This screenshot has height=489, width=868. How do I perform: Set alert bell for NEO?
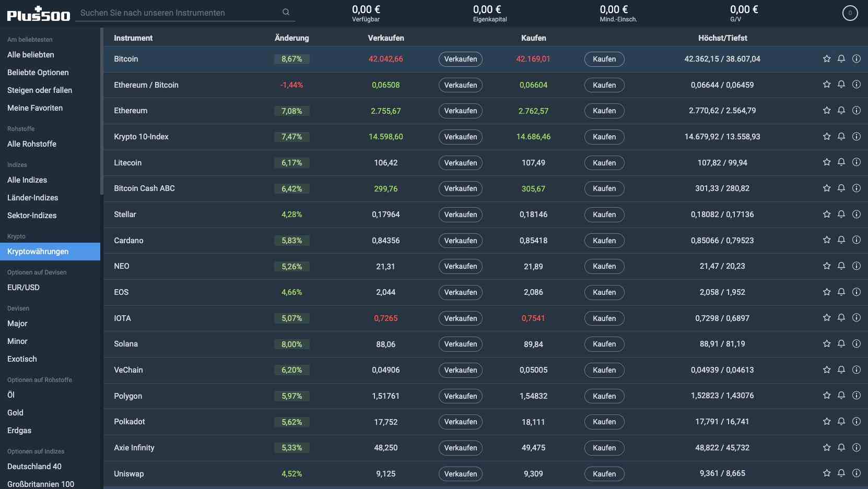841,266
